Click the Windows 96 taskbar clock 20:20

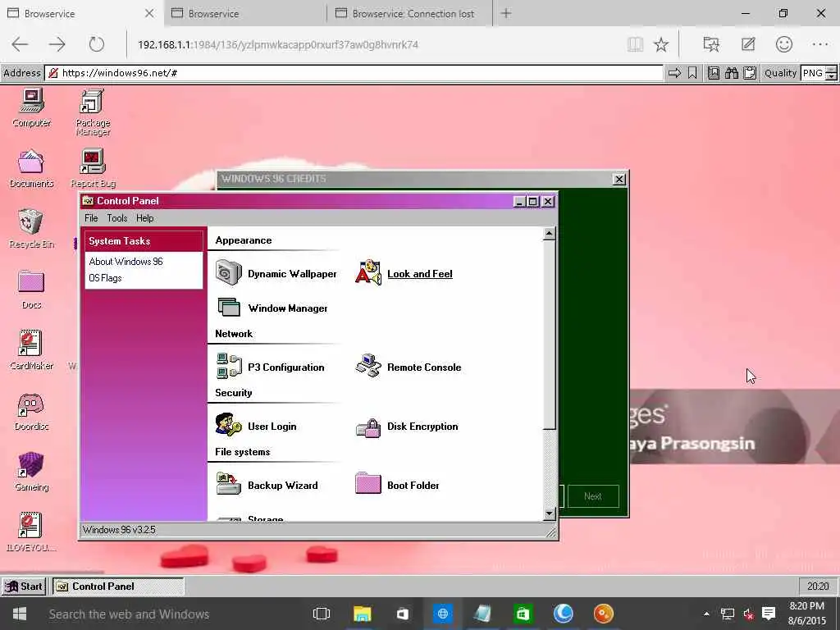pos(818,586)
